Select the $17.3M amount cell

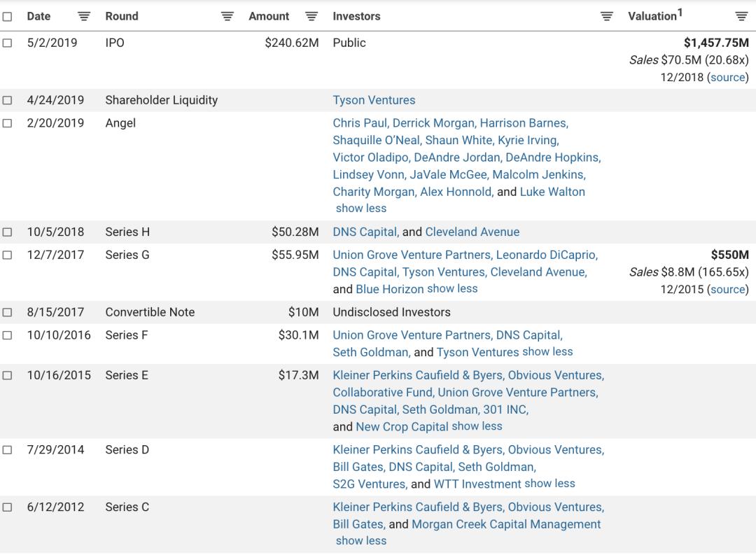point(298,375)
